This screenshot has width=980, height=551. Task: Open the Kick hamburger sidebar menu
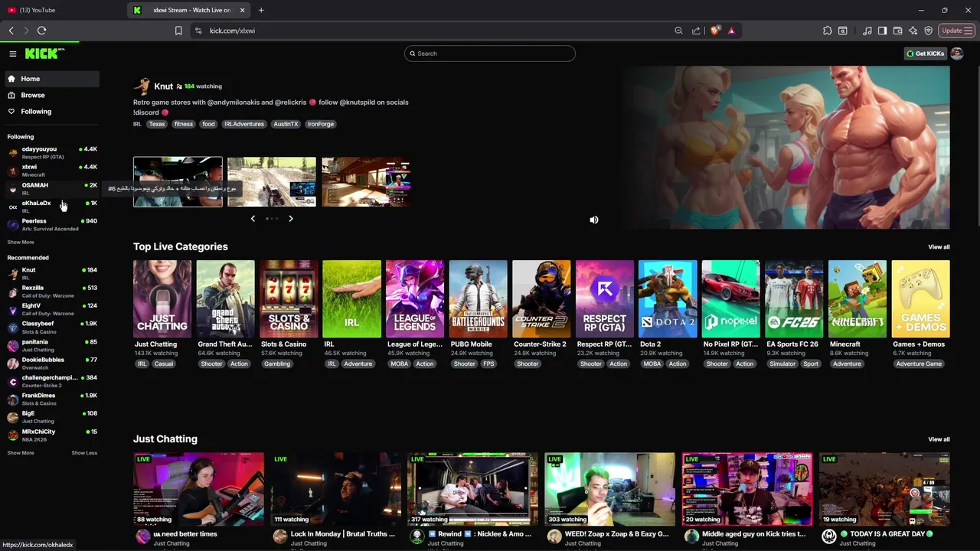coord(13,54)
